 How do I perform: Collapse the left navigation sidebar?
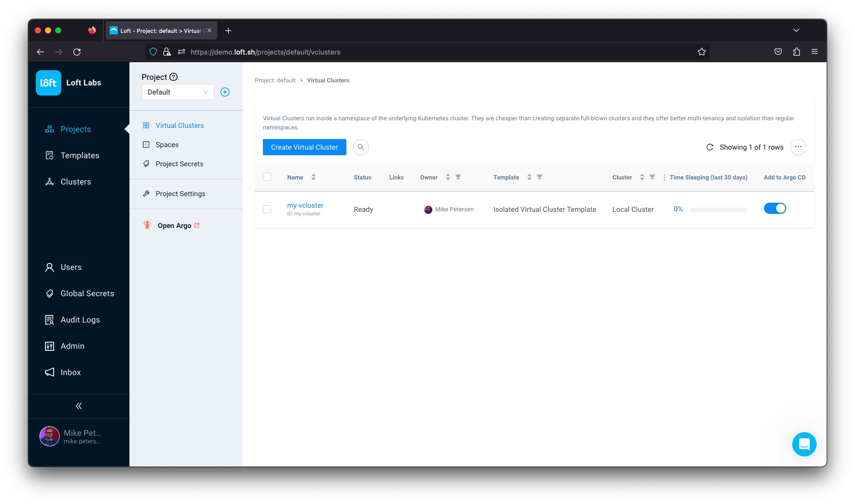(x=79, y=405)
